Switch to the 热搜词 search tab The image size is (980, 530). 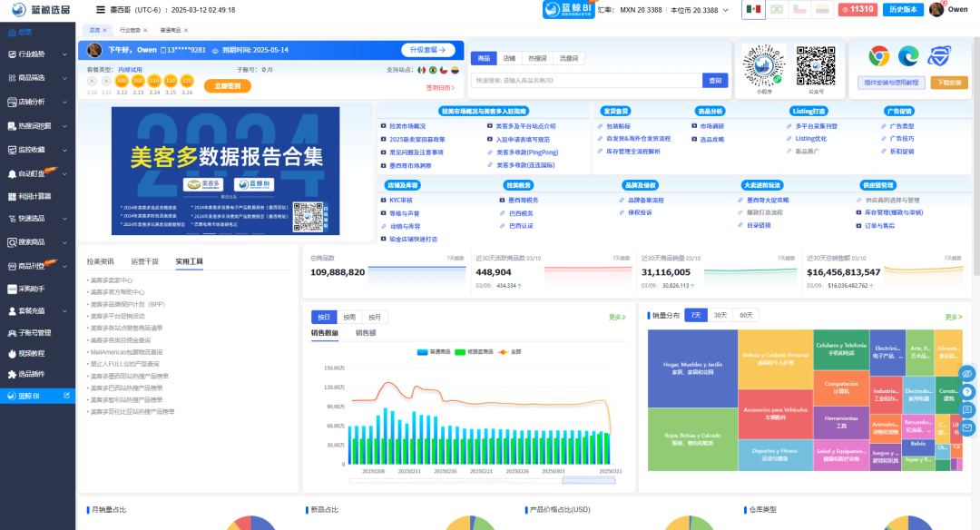click(537, 58)
